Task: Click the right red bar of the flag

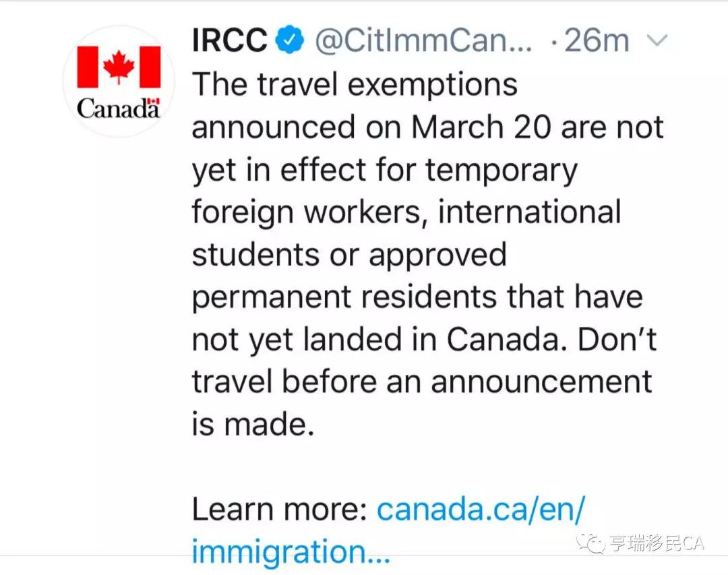Action: pyautogui.click(x=150, y=67)
